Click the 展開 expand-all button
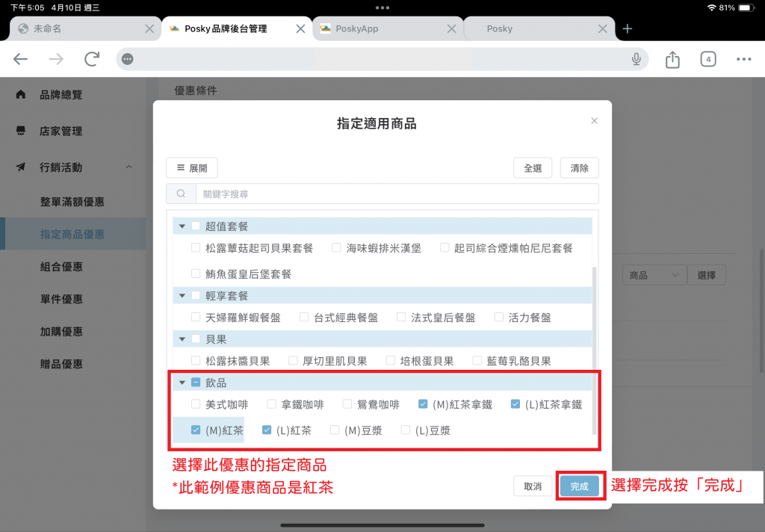 click(x=192, y=168)
